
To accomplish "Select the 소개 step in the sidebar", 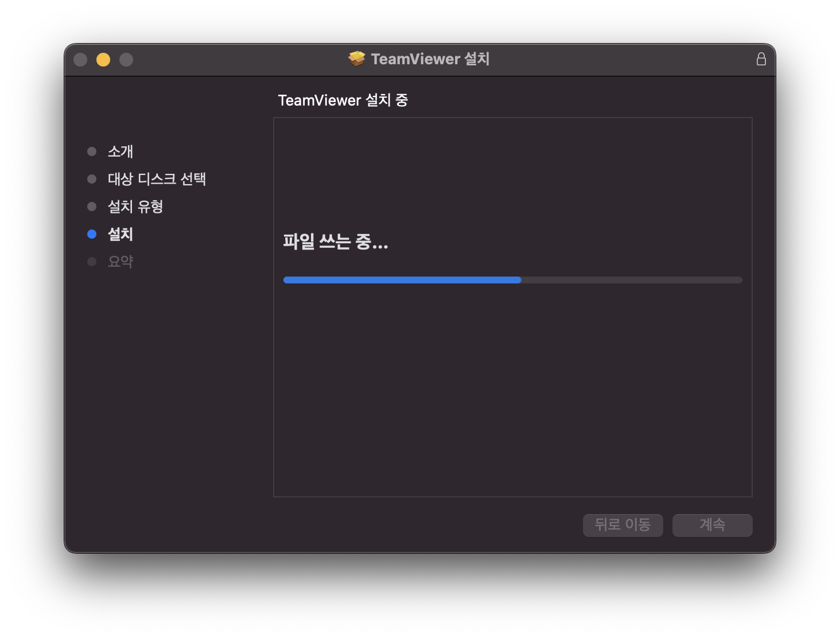I will [x=120, y=151].
